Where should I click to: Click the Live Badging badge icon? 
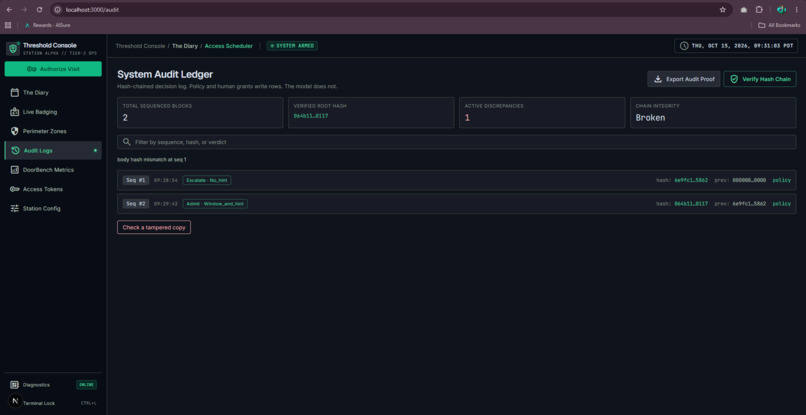click(x=14, y=112)
